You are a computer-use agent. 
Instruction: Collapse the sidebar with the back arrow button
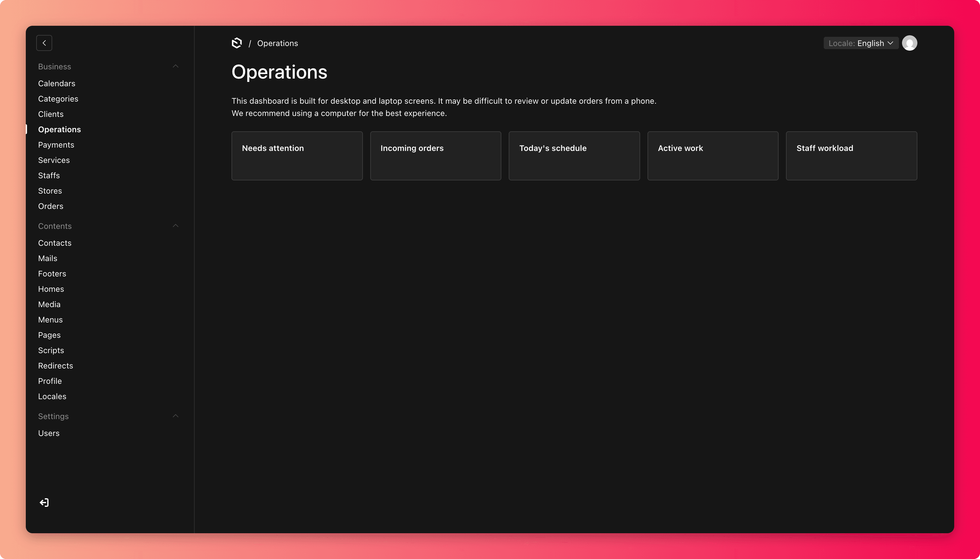point(44,43)
